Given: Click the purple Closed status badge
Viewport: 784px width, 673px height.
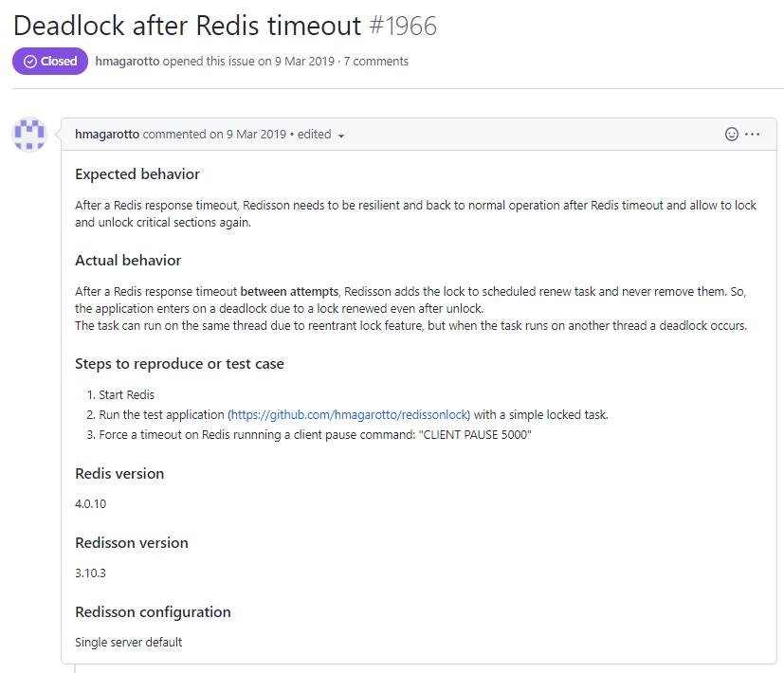Looking at the screenshot, I should pyautogui.click(x=50, y=61).
